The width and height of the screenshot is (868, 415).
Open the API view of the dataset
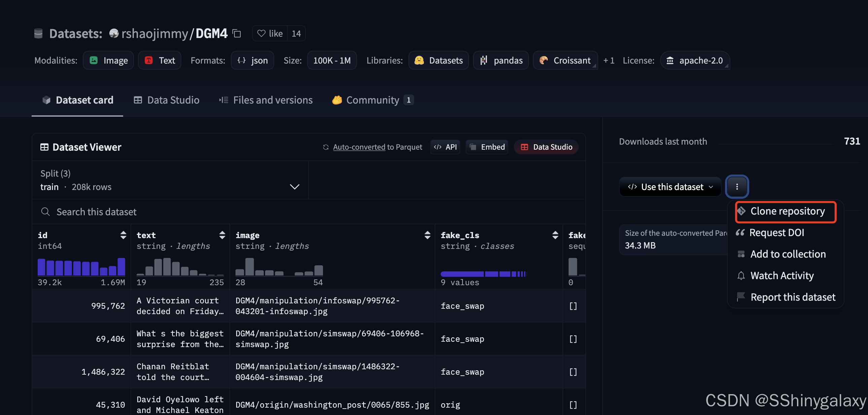(x=445, y=147)
